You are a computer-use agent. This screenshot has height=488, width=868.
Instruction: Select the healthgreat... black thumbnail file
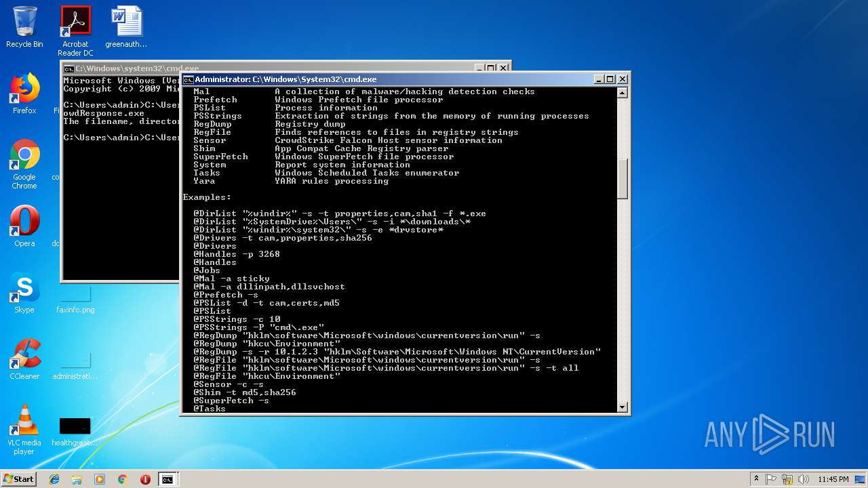75,431
